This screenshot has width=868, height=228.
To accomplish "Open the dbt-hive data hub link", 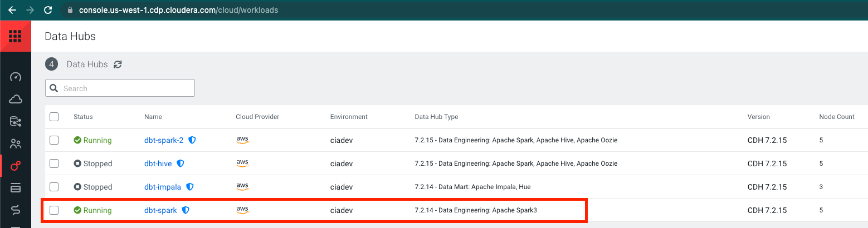I will 158,163.
